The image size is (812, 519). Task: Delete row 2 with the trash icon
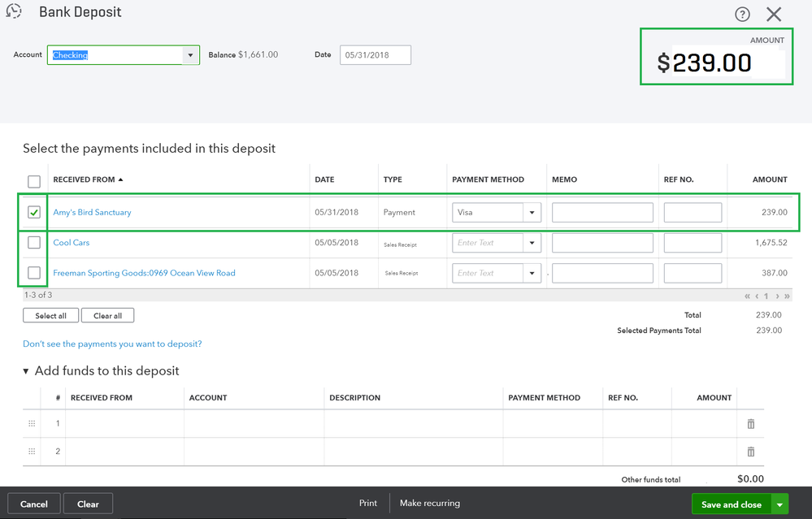pos(750,452)
